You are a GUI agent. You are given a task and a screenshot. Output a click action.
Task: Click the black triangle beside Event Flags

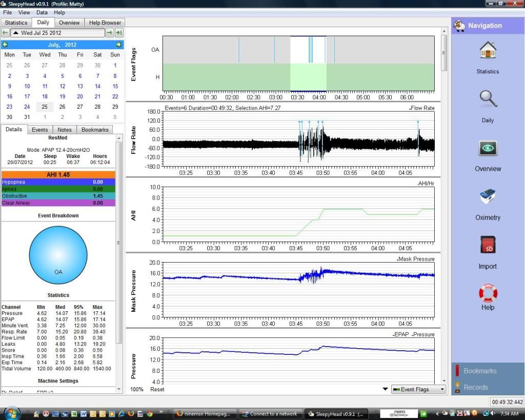[x=385, y=389]
